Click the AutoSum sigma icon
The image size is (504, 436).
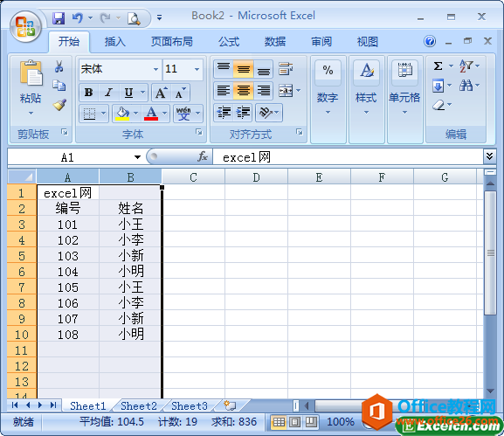point(438,66)
